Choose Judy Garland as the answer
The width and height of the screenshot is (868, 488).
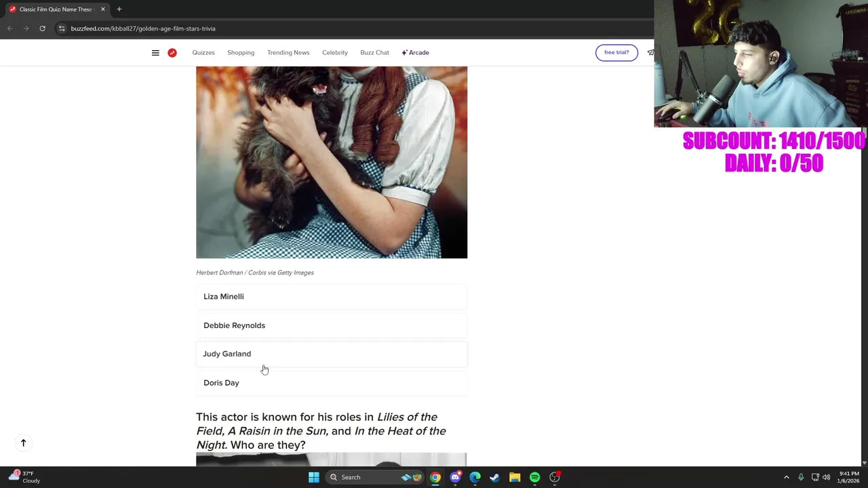(x=332, y=354)
